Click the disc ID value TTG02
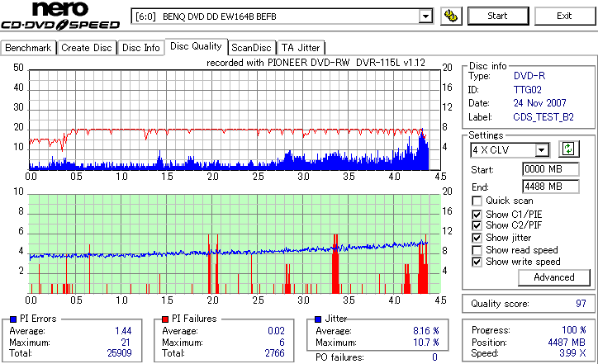This screenshot has height=364, width=598. click(x=527, y=90)
